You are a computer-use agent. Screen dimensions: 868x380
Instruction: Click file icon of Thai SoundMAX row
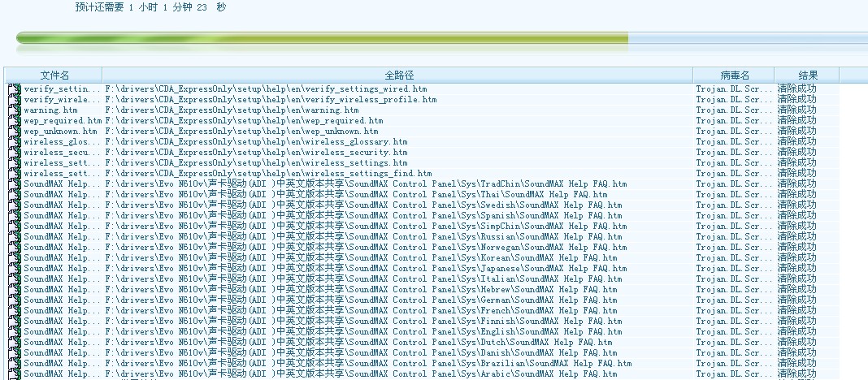tap(15, 194)
